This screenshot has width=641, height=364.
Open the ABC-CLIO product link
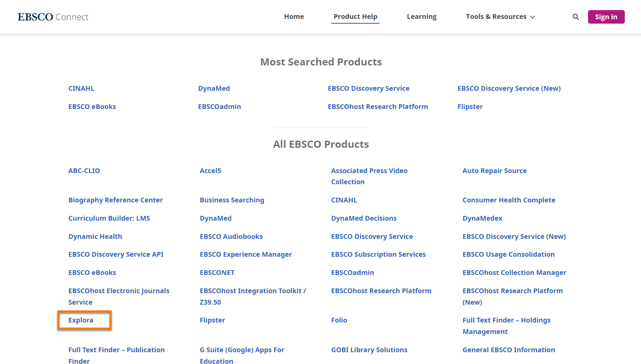click(x=84, y=171)
